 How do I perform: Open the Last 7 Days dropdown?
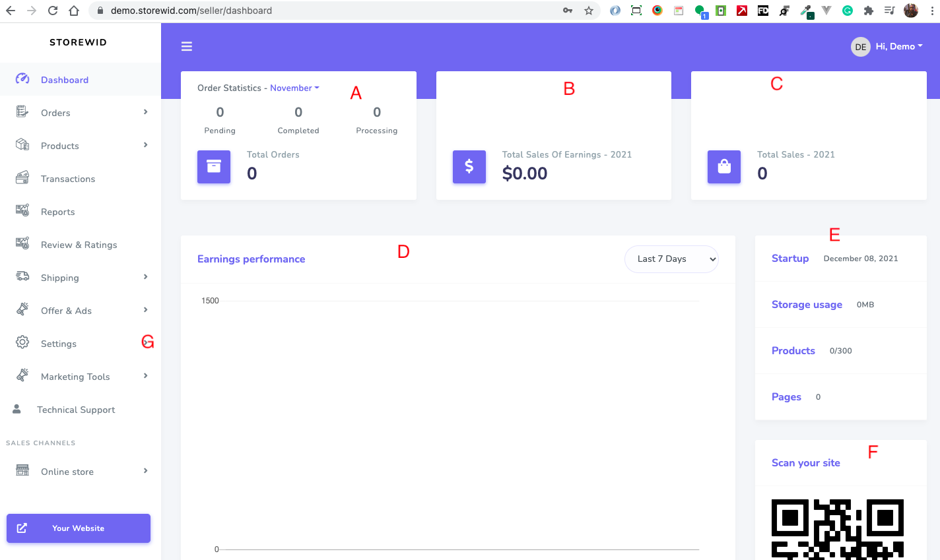pos(671,259)
